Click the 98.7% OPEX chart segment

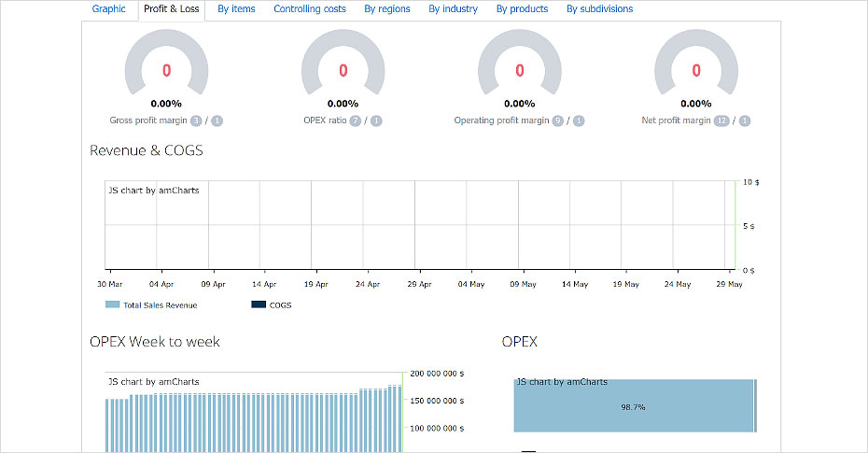(633, 407)
